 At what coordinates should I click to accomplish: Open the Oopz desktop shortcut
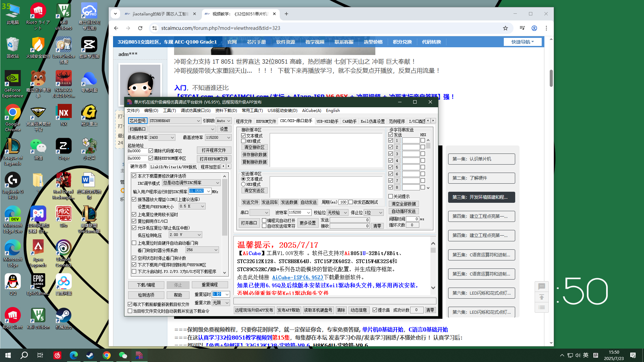pos(63,149)
